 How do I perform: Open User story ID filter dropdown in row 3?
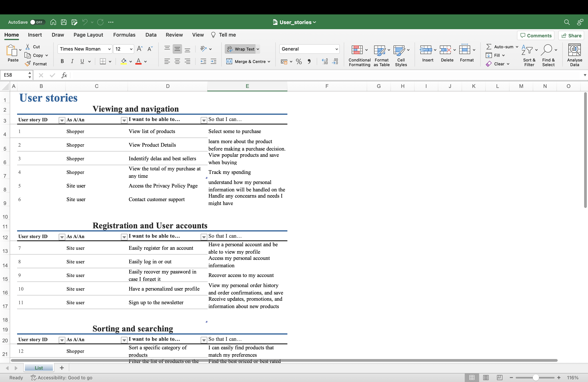tap(62, 120)
